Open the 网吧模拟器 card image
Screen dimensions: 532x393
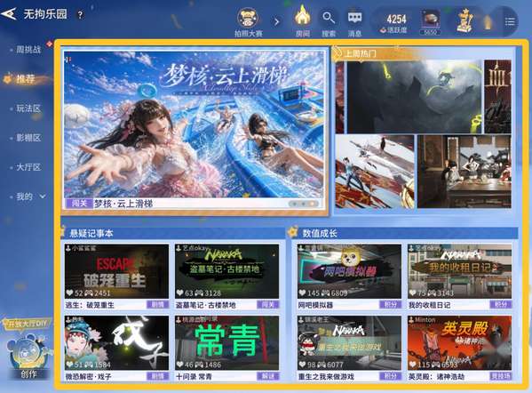click(x=349, y=271)
